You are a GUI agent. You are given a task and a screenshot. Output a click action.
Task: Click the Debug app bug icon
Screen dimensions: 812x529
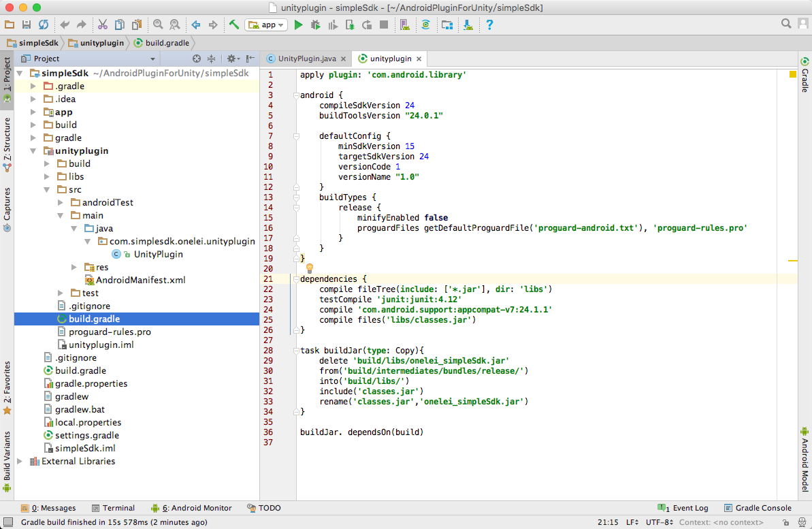pyautogui.click(x=315, y=25)
